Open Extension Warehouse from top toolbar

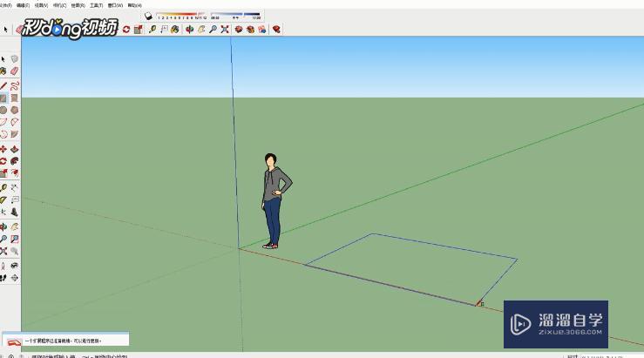pos(250,29)
